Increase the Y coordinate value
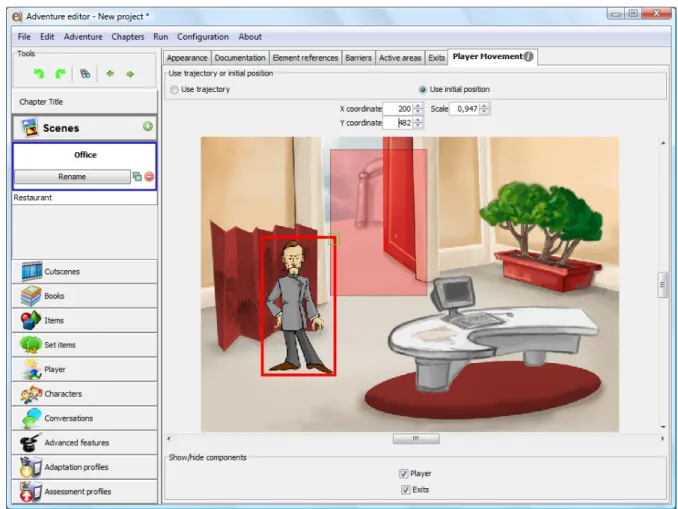 click(x=418, y=120)
